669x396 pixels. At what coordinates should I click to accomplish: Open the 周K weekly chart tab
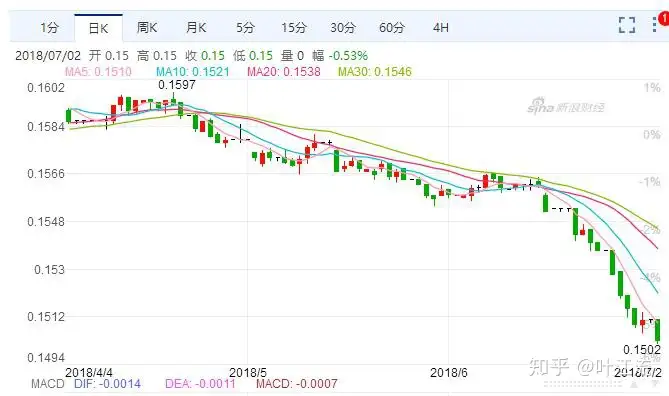coord(147,28)
